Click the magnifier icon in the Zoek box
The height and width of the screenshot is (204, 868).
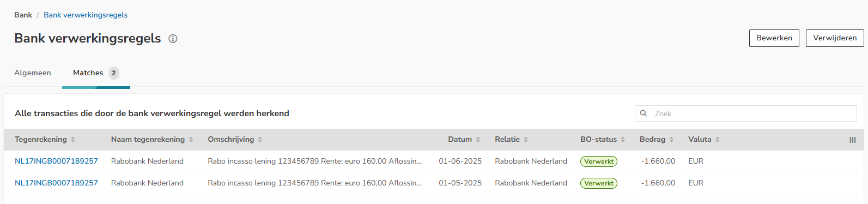pyautogui.click(x=644, y=113)
